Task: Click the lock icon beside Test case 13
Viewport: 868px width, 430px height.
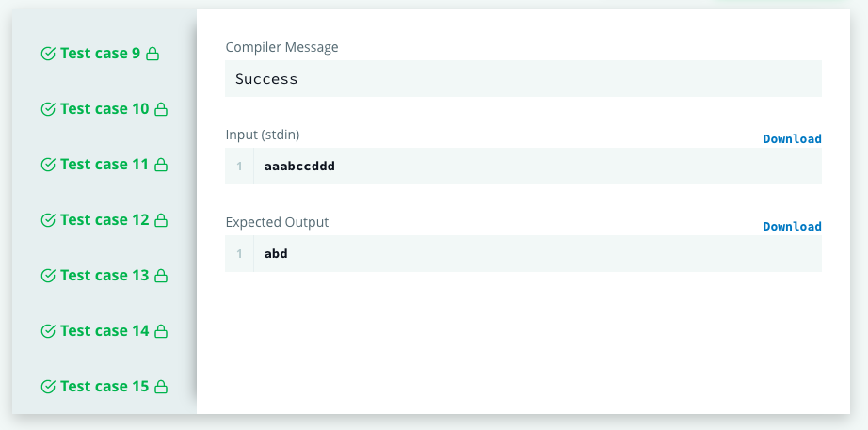Action: [x=161, y=275]
